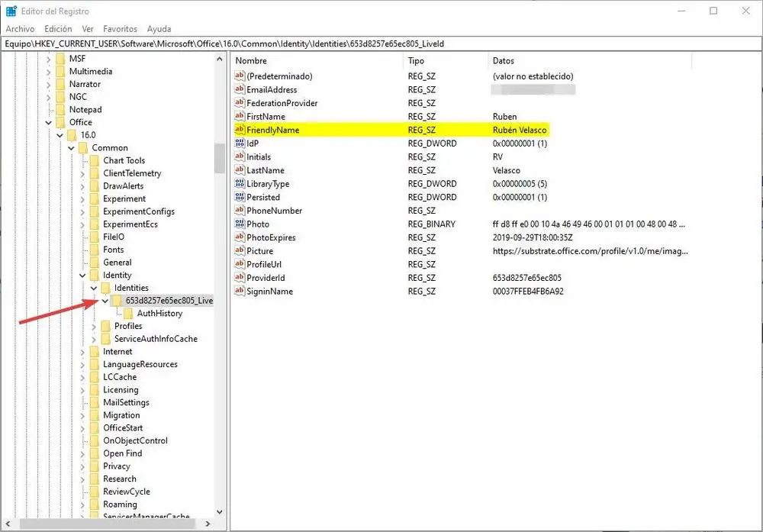Expand the ServiceAuthInfoCache node
This screenshot has width=763, height=532.
pyautogui.click(x=93, y=339)
